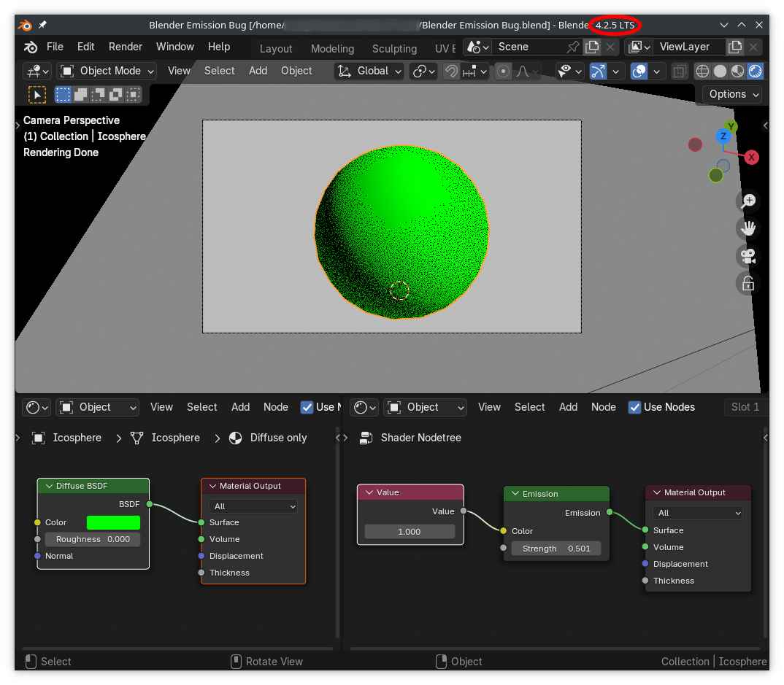Toggle snapping magnet button
Screen dimensions: 784x685
[x=451, y=71]
